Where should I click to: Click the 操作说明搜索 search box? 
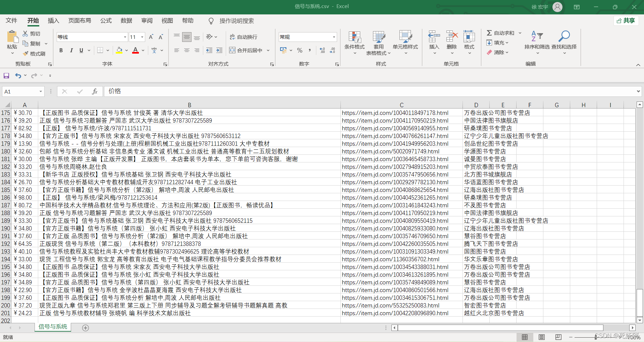click(x=236, y=21)
